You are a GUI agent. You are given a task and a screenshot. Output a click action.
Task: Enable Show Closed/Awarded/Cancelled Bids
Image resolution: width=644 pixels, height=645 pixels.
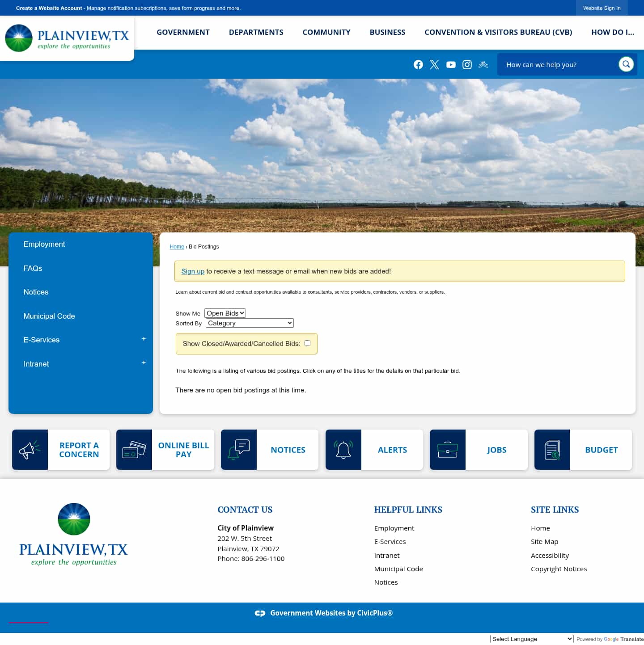[x=307, y=343]
